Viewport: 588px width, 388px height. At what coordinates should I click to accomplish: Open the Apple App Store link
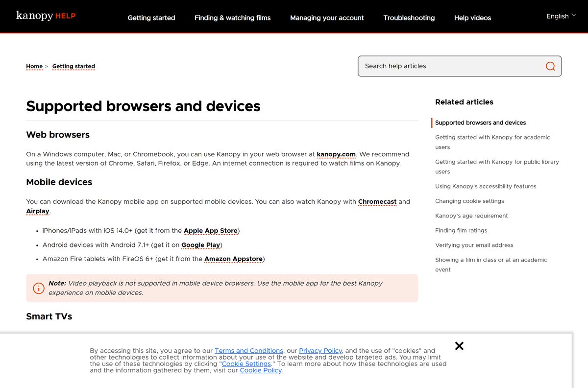point(211,231)
